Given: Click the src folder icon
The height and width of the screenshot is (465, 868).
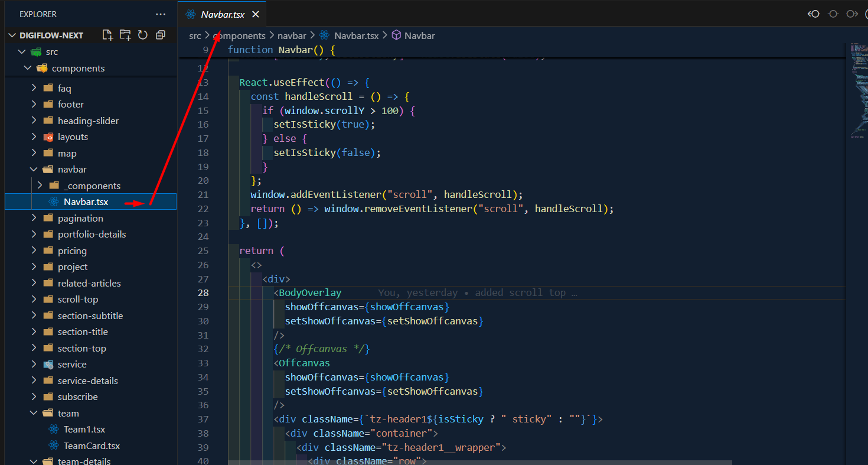Looking at the screenshot, I should (x=37, y=52).
